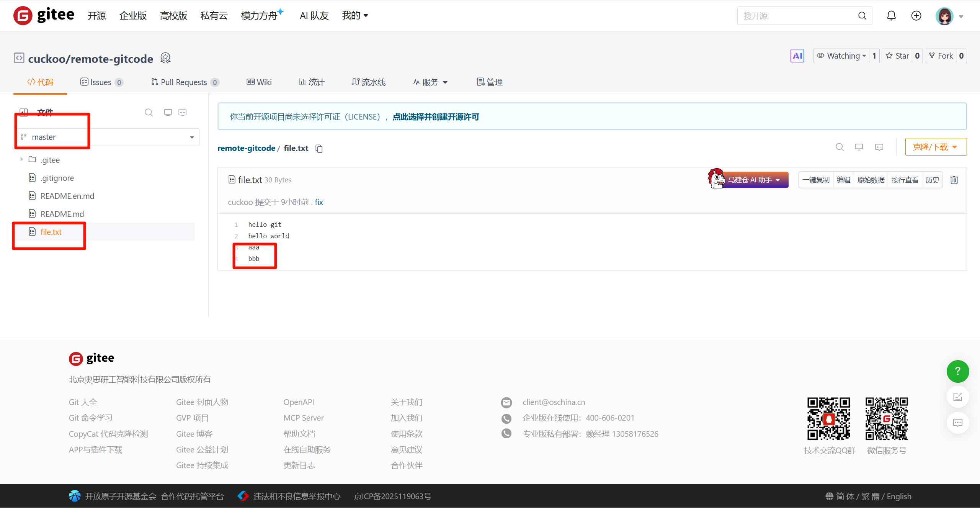
Task: Click the floating chat message icon
Action: [x=957, y=423]
